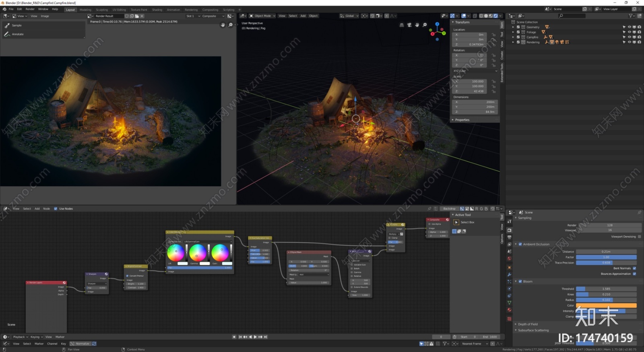Image resolution: width=644 pixels, height=352 pixels.
Task: Open Physics properties tab icon
Action: coord(509,288)
